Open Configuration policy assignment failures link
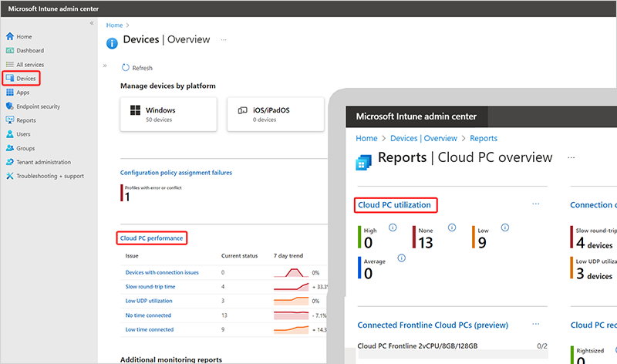Image resolution: width=617 pixels, height=364 pixels. pos(176,173)
